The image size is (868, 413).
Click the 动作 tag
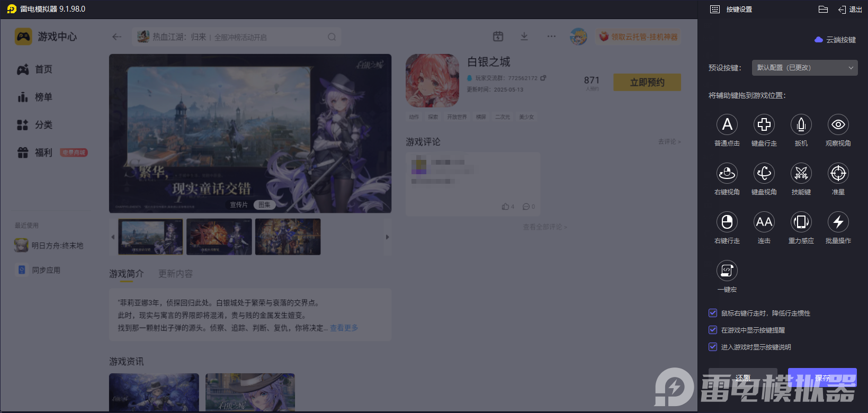(x=414, y=116)
